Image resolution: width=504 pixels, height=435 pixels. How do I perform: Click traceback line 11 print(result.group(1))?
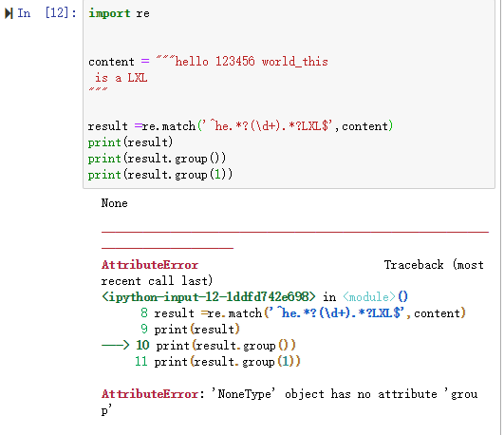tap(218, 361)
